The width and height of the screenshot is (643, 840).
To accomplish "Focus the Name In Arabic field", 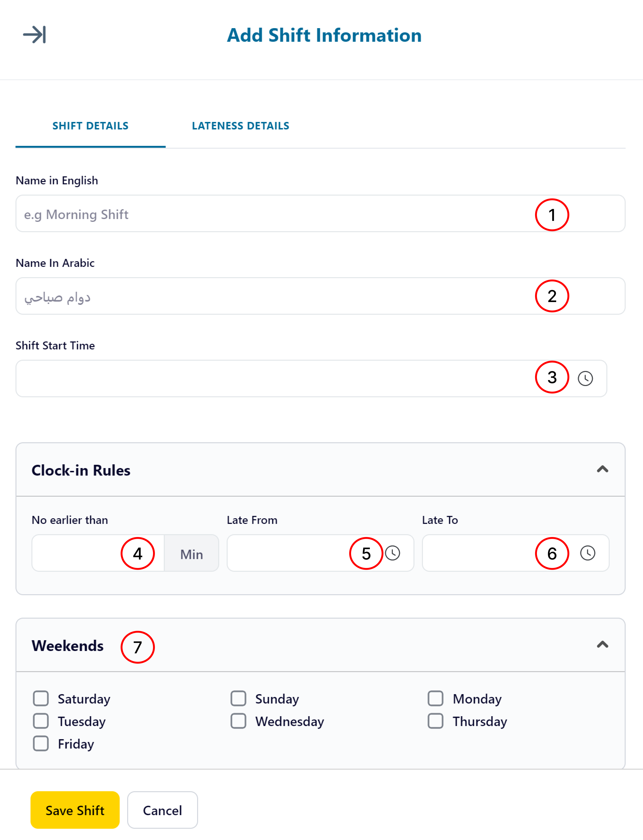I will (x=320, y=296).
